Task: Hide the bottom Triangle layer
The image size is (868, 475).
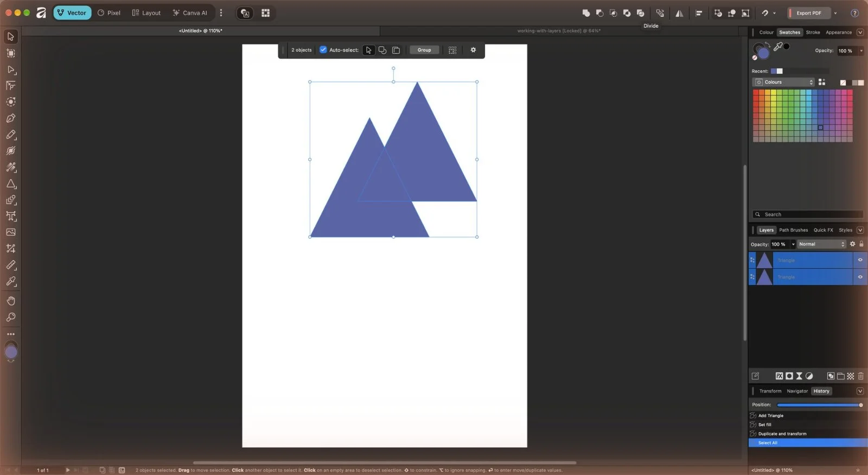Action: tap(860, 277)
